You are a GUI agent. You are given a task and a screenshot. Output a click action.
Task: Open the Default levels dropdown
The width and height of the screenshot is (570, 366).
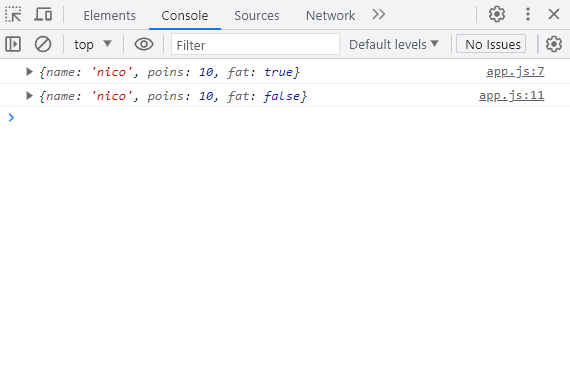click(394, 44)
